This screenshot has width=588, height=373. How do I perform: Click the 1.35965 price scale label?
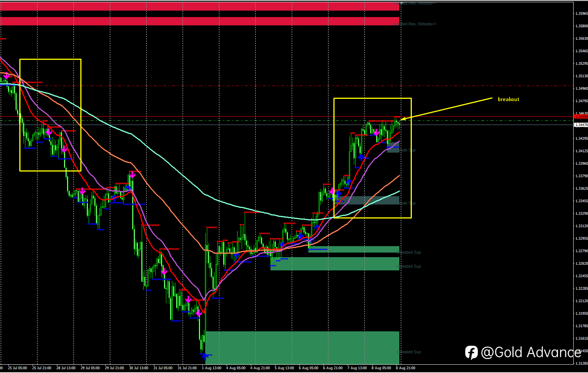coord(582,14)
